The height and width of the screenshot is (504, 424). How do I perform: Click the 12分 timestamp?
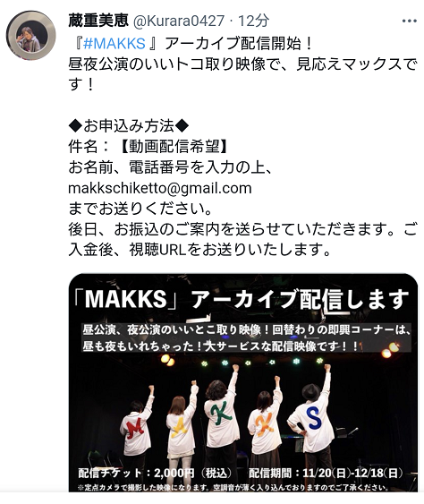tap(253, 21)
